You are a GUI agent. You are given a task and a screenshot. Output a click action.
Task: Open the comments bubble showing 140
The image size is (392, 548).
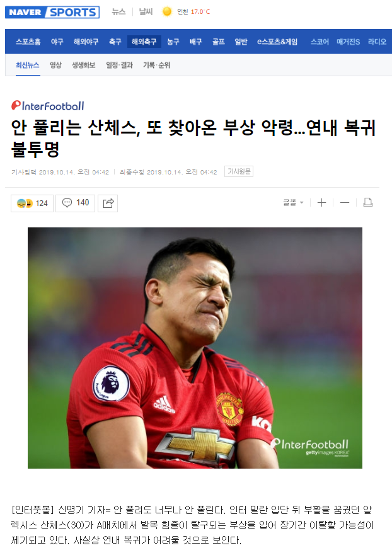[x=75, y=203]
